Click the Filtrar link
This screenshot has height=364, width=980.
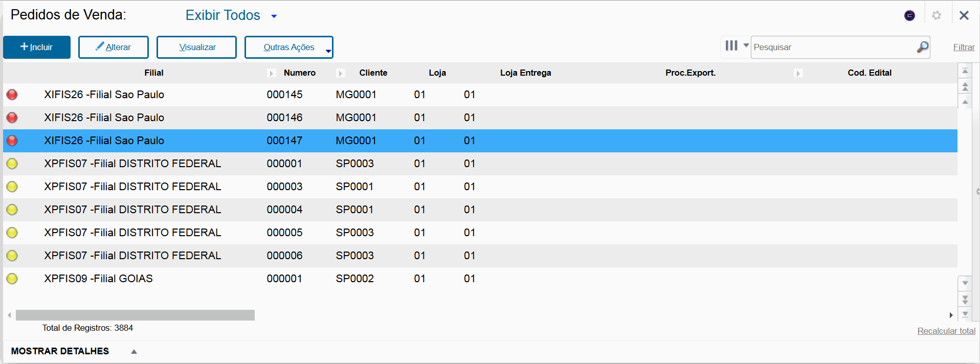(964, 48)
